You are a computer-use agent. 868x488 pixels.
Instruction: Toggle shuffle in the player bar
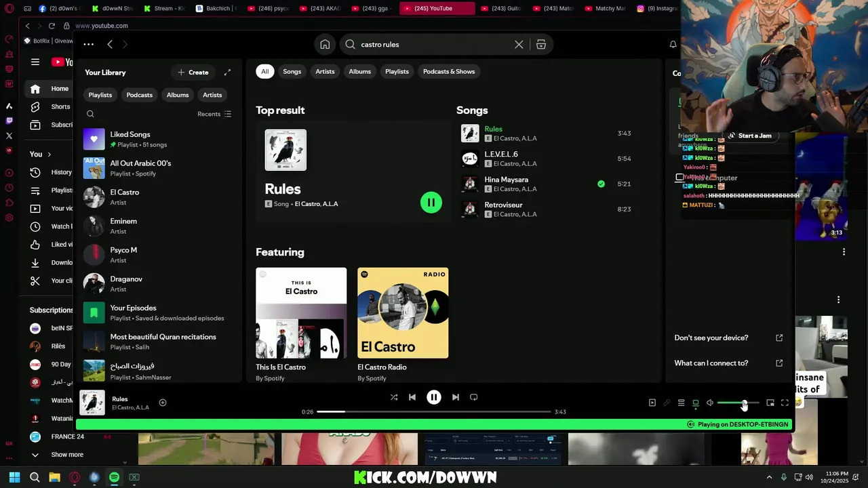point(394,397)
